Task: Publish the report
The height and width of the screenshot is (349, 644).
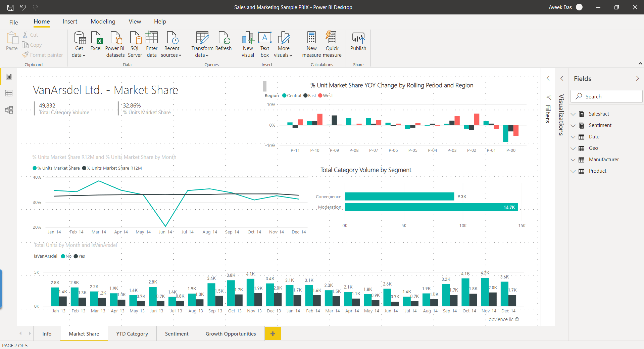Action: [358, 41]
